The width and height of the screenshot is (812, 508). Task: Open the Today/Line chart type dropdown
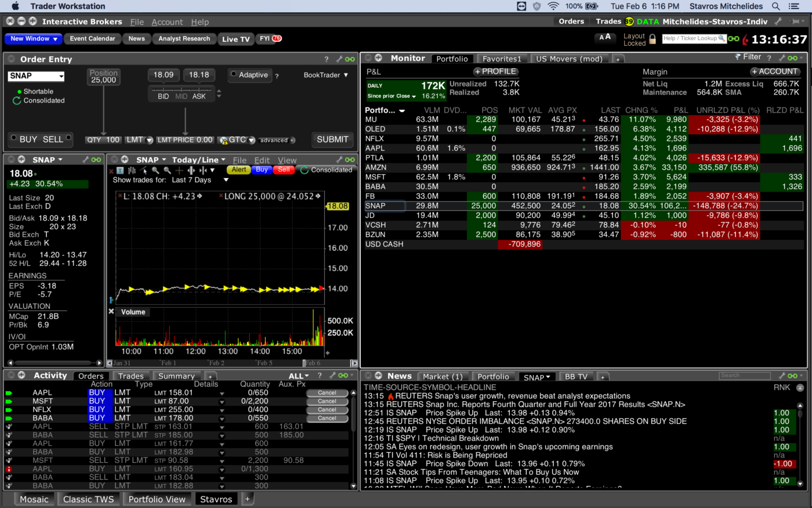point(199,160)
